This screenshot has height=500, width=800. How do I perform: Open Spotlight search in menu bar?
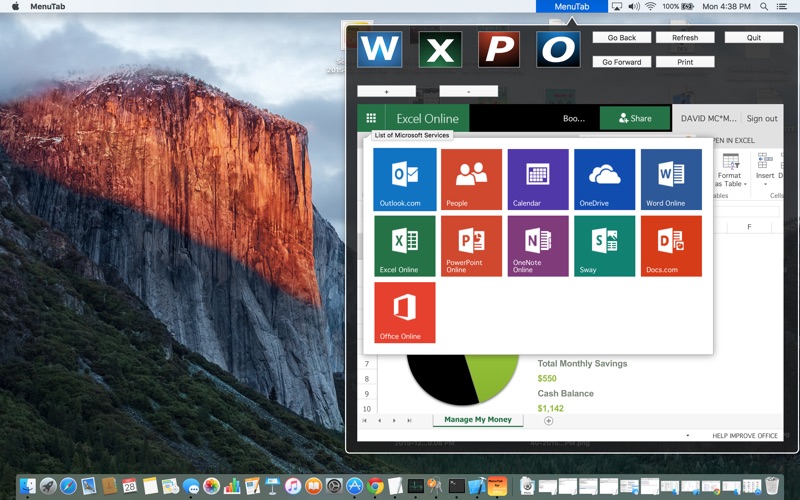click(764, 7)
